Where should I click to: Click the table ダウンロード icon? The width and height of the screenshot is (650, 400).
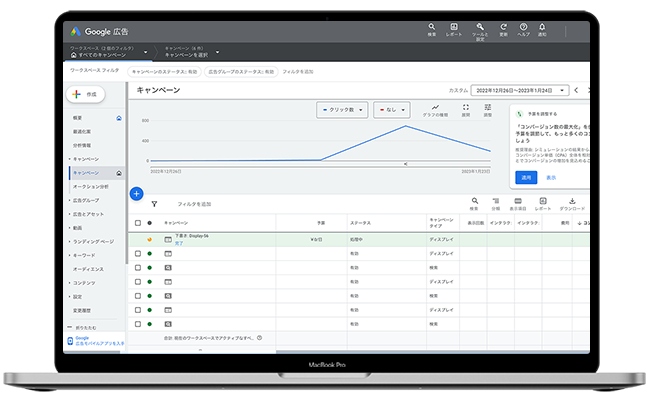[x=573, y=203]
